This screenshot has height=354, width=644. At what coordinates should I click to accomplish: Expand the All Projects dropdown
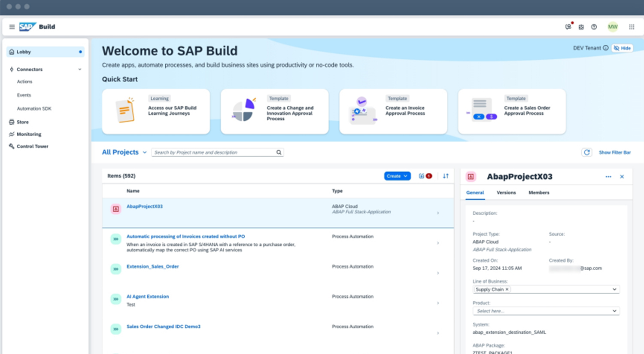coord(145,153)
